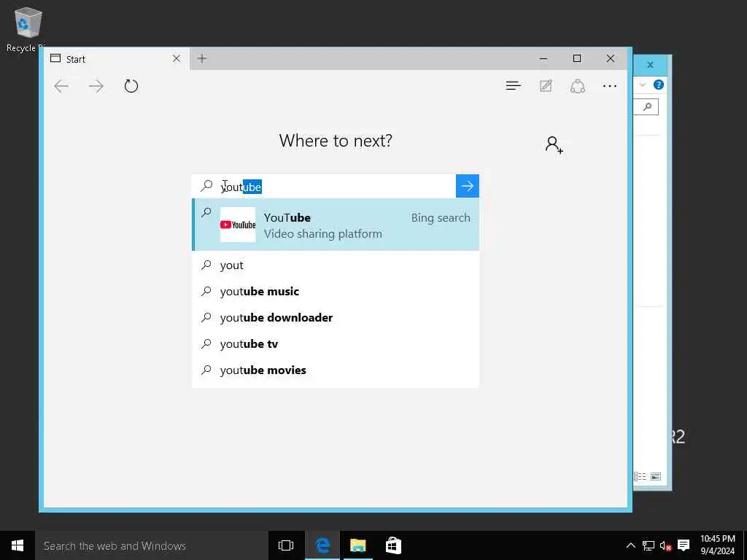The image size is (747, 560).
Task: Click the 'Search the web and Windows' box
Action: [x=152, y=545]
